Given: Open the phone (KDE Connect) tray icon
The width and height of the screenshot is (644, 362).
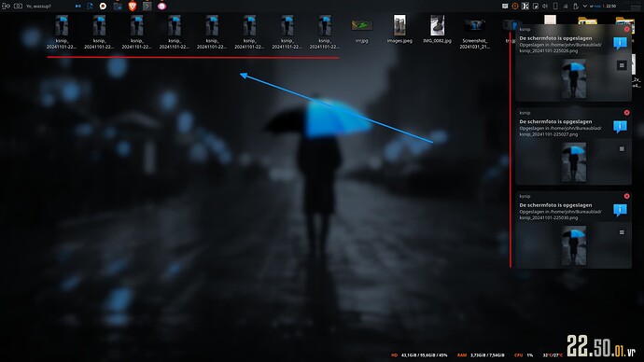Looking at the screenshot, I should [x=555, y=7].
